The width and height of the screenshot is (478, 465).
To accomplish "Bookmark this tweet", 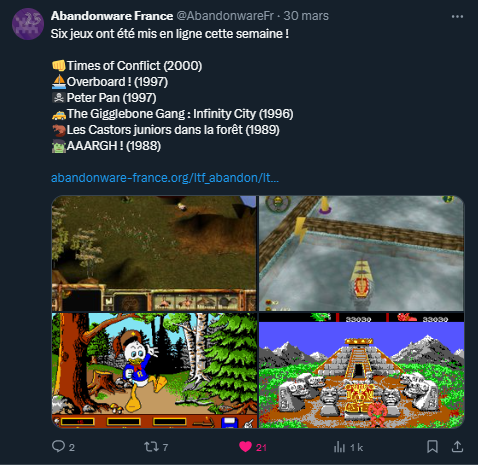I will [x=432, y=446].
